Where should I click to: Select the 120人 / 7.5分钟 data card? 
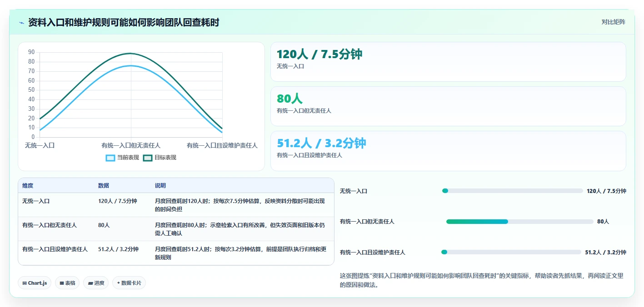[x=448, y=62]
